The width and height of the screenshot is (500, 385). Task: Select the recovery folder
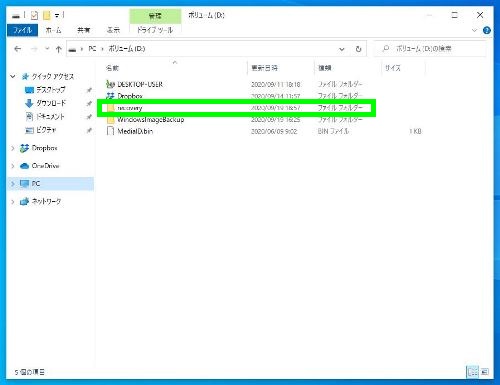(130, 108)
